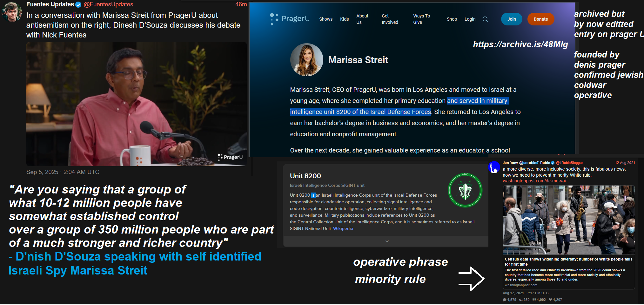The width and height of the screenshot is (644, 305).
Task: Open the @JRubinBlogger handle link
Action: (569, 163)
